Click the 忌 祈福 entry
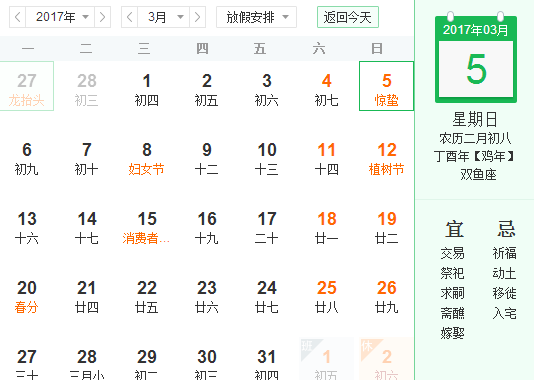This screenshot has height=380, width=534. [x=504, y=253]
